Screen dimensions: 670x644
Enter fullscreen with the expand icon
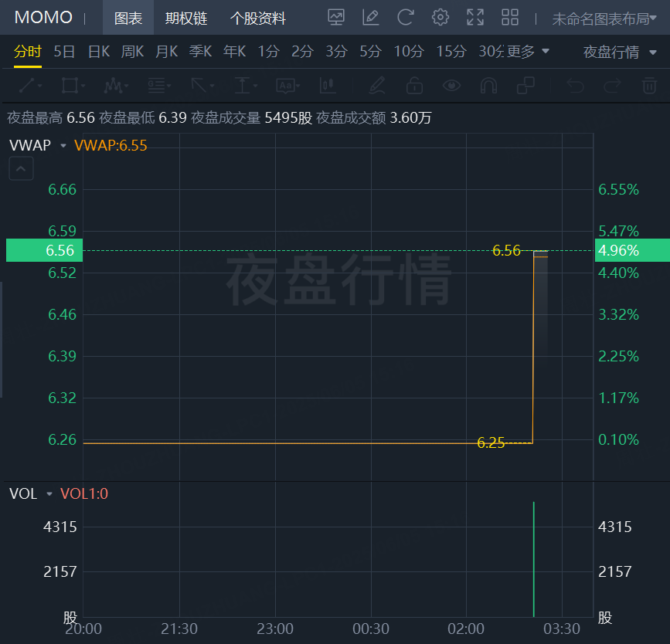coord(475,18)
